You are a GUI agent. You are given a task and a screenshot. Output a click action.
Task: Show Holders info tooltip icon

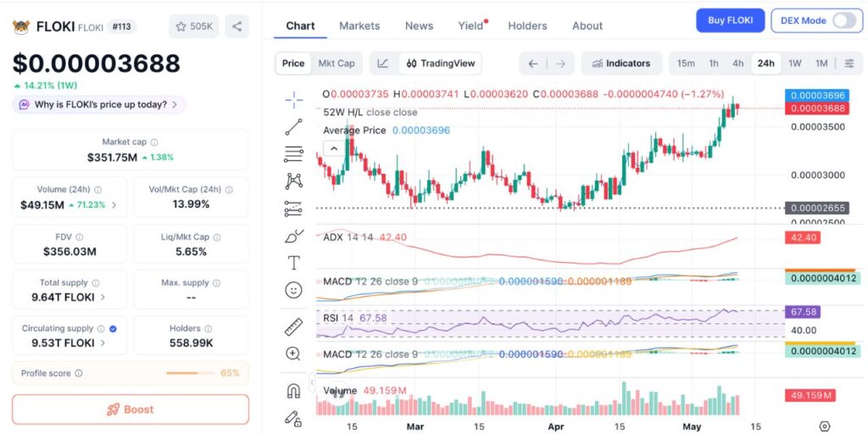click(x=209, y=328)
